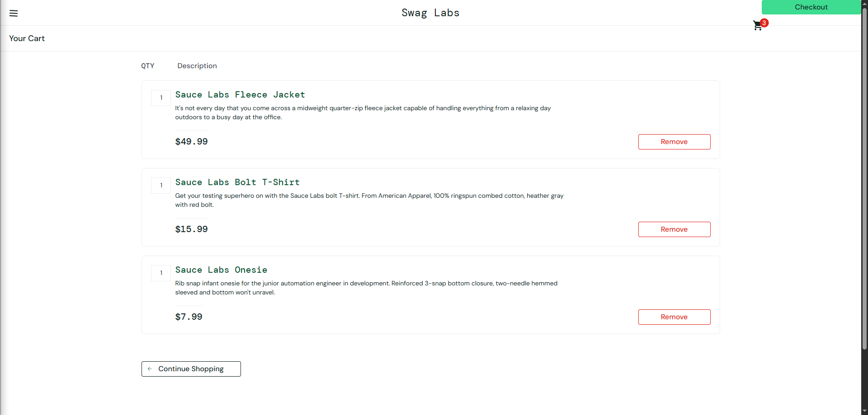Remove the Sauce Labs Fleece Jacket

tap(674, 142)
